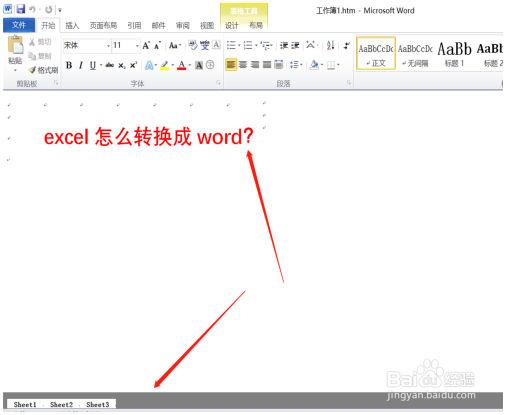The height and width of the screenshot is (415, 506).
Task: Open the clipboard (剪贴板) dialog launcher
Action: [x=56, y=83]
